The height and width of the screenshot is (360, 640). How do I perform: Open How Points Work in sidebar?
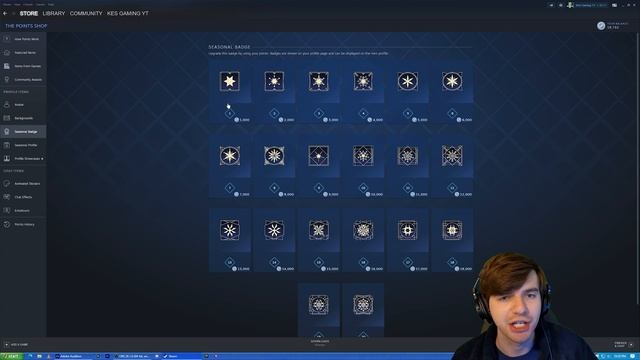tap(23, 39)
